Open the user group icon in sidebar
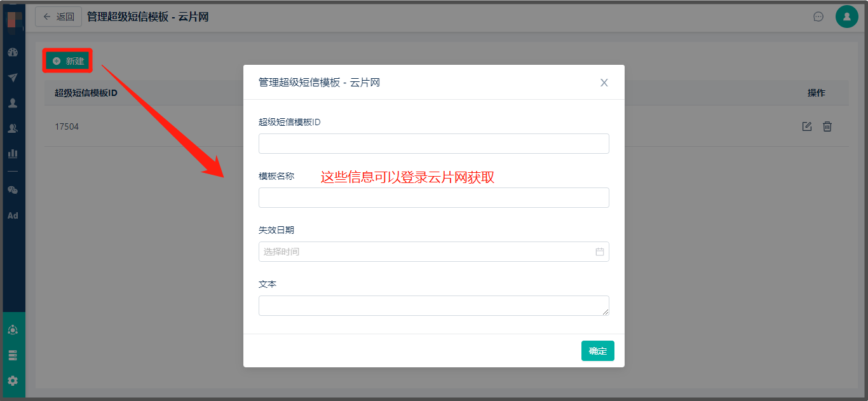This screenshot has height=401, width=868. (13, 128)
